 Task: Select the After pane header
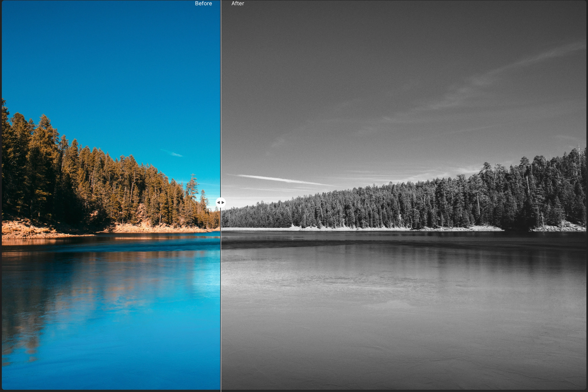[x=238, y=4]
